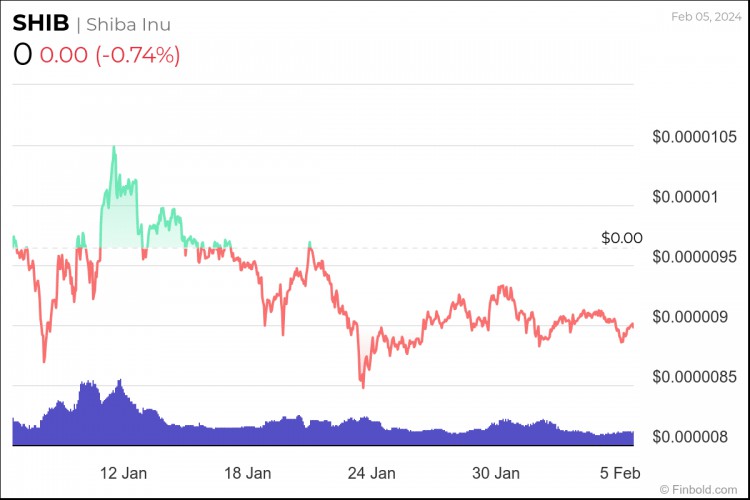Screen dimensions: 750x500
Task: Select the 18 Jan axis marker
Action: pos(248,473)
